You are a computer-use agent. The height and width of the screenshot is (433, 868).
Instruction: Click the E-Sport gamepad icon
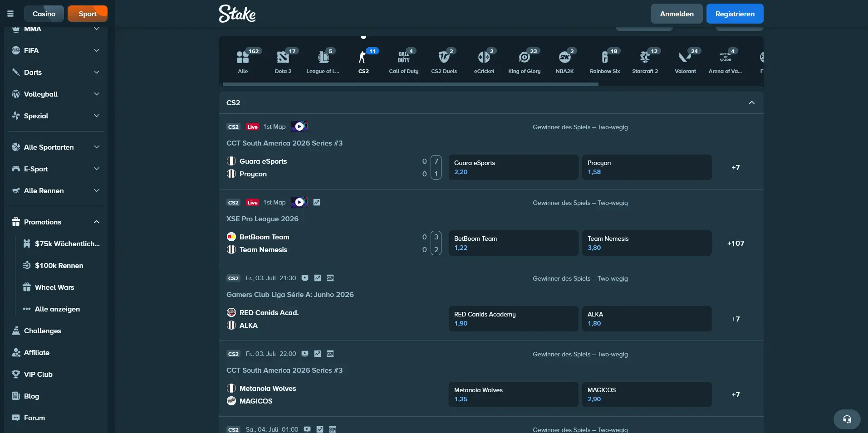tap(16, 169)
